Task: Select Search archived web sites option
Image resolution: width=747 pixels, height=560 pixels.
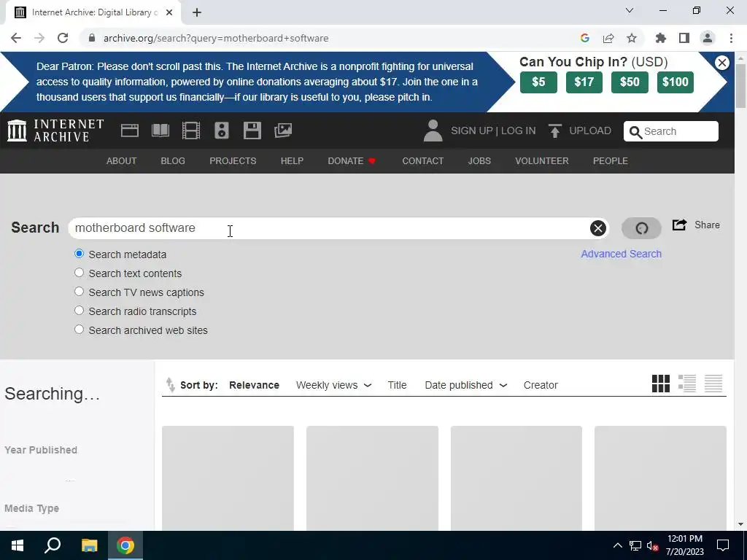Action: point(79,330)
